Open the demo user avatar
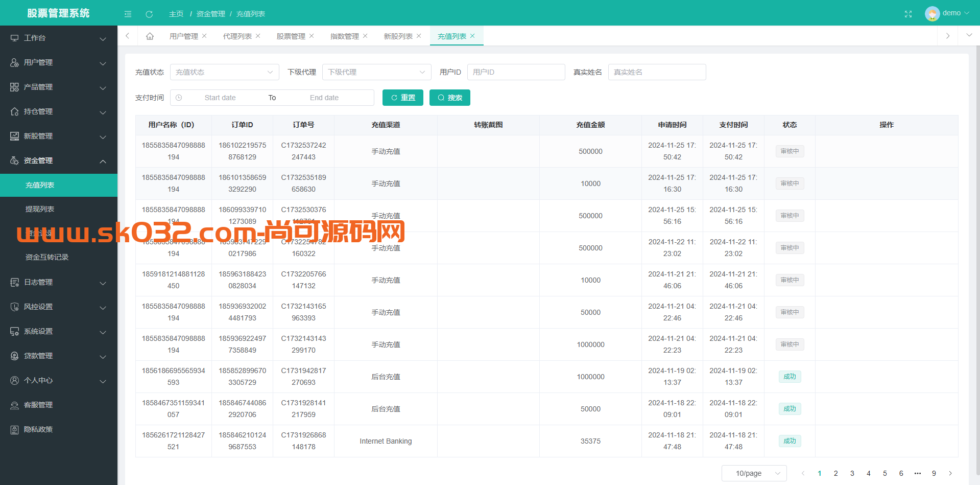The width and height of the screenshot is (980, 485). [932, 13]
